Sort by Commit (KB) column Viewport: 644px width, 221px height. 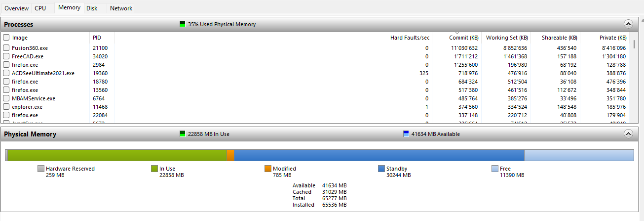coord(463,38)
